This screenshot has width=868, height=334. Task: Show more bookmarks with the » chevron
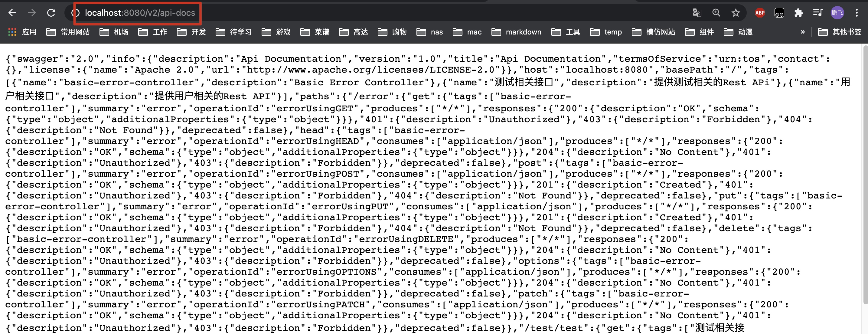click(803, 32)
